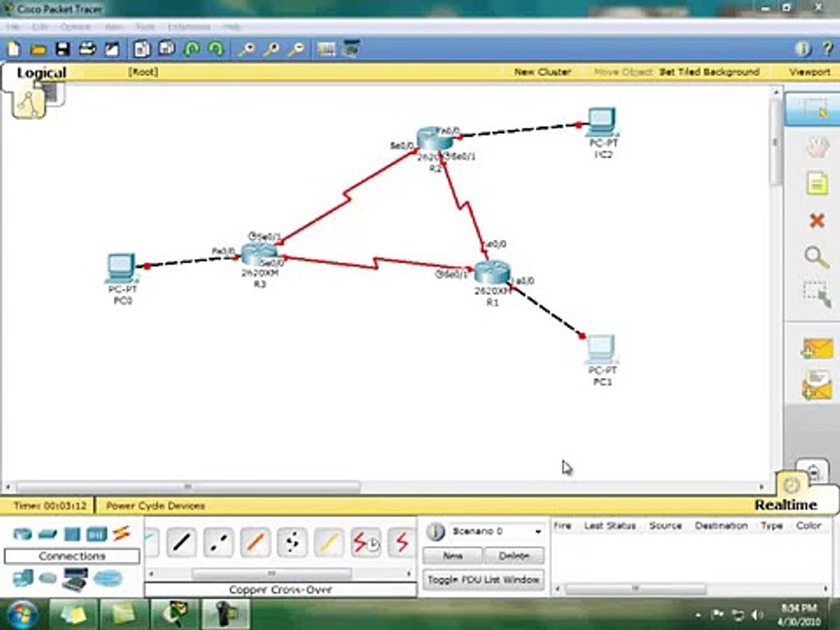Select the Multiuser Connection cloud category
The image size is (840, 630).
click(x=108, y=578)
